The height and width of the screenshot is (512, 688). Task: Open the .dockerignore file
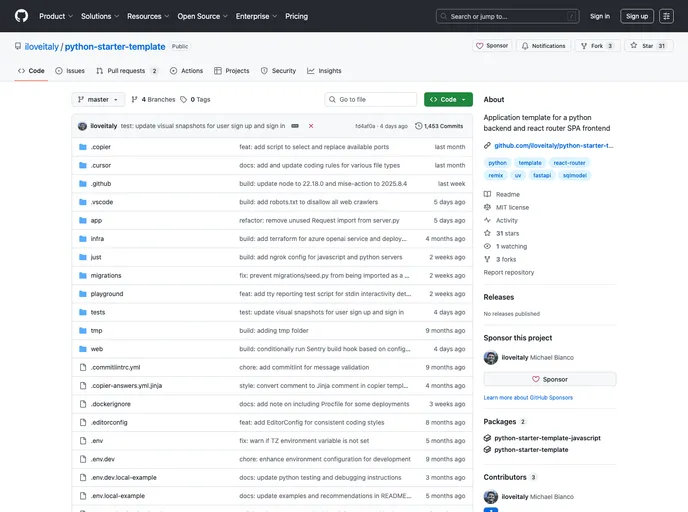coord(111,404)
